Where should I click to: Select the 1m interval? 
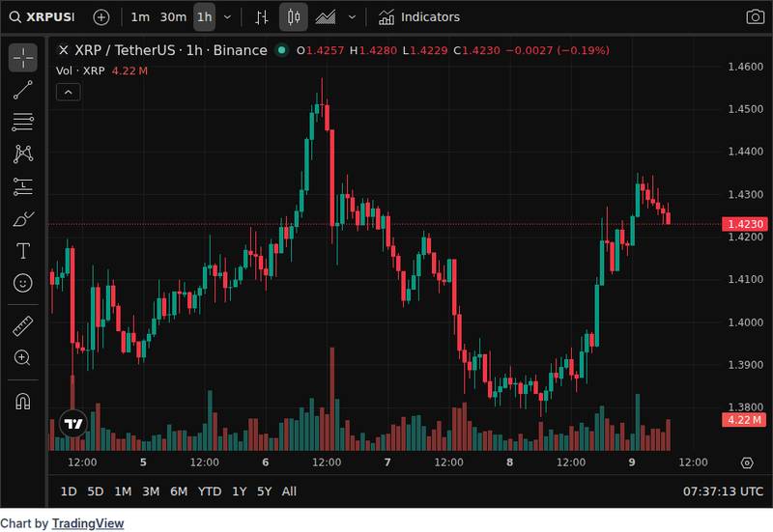140,17
